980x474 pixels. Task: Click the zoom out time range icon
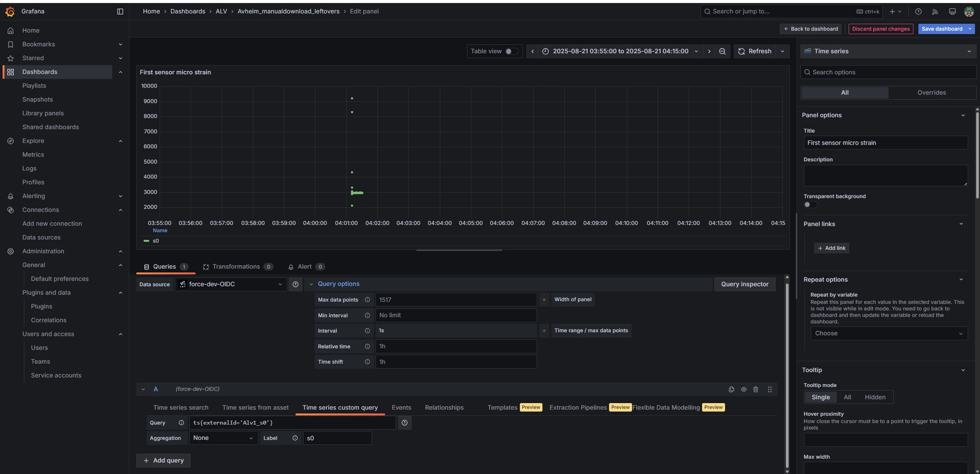[722, 51]
